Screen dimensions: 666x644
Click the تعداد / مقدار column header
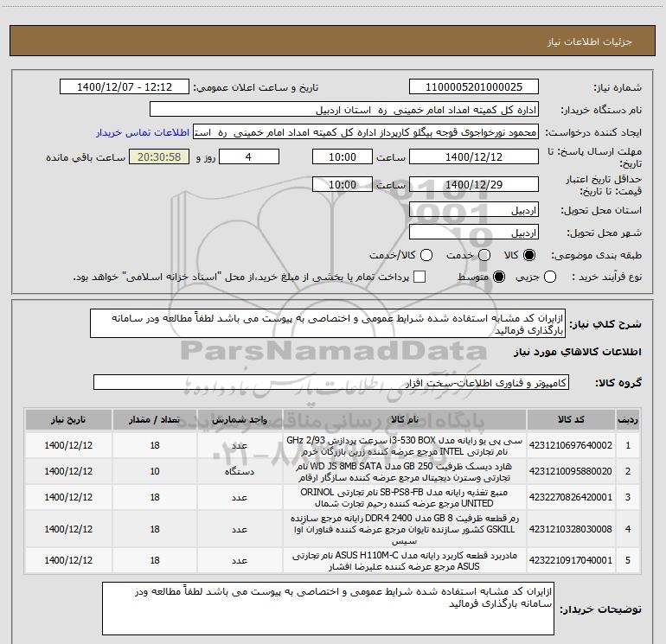point(155,419)
